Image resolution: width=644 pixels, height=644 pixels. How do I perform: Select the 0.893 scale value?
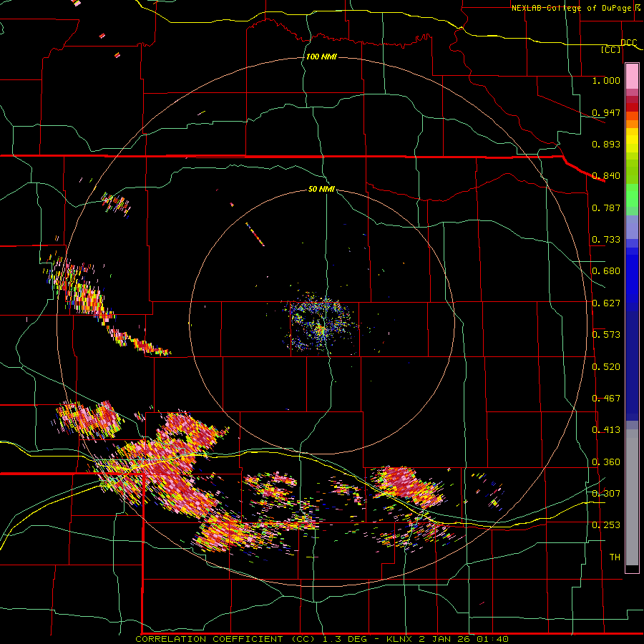coord(606,144)
